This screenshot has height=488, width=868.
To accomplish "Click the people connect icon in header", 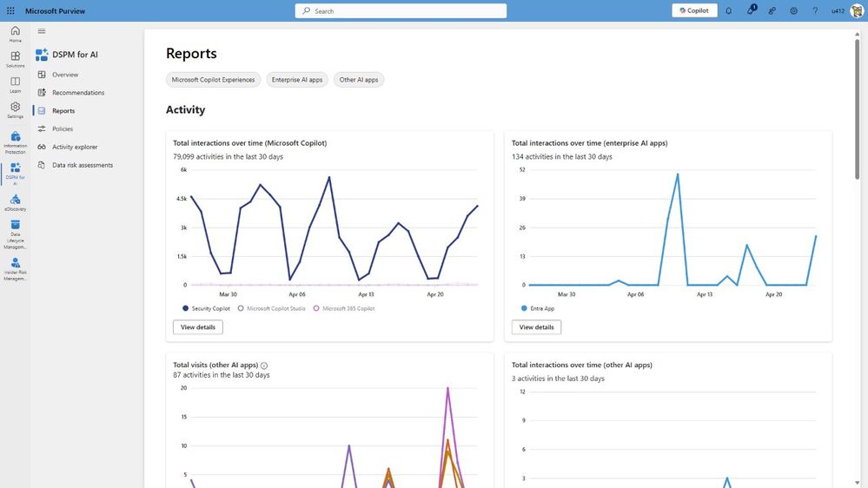I will coord(772,10).
